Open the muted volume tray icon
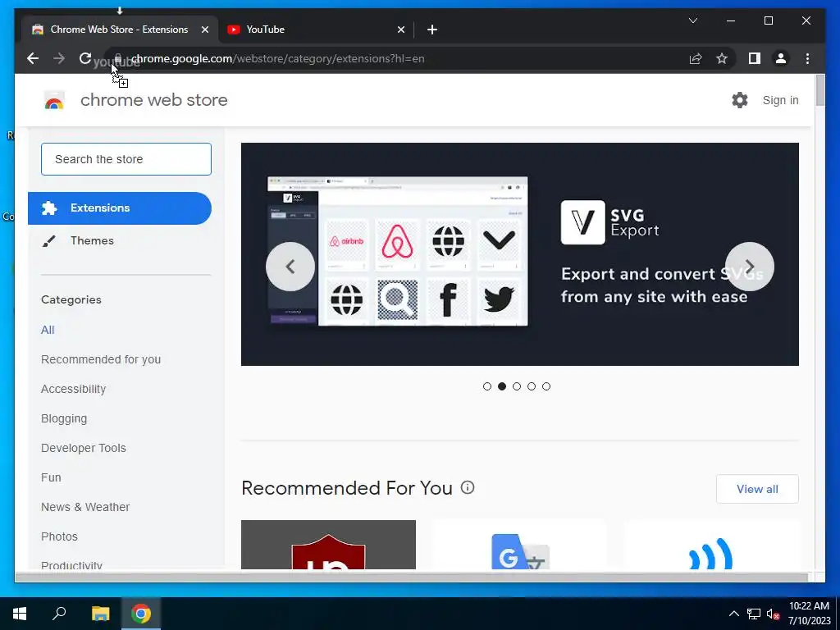This screenshot has height=630, width=840. tap(773, 614)
